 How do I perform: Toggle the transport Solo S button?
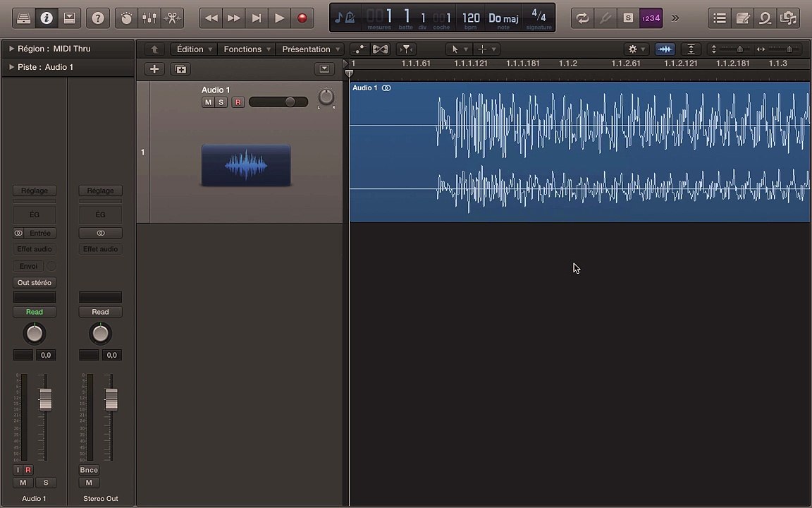tap(628, 18)
